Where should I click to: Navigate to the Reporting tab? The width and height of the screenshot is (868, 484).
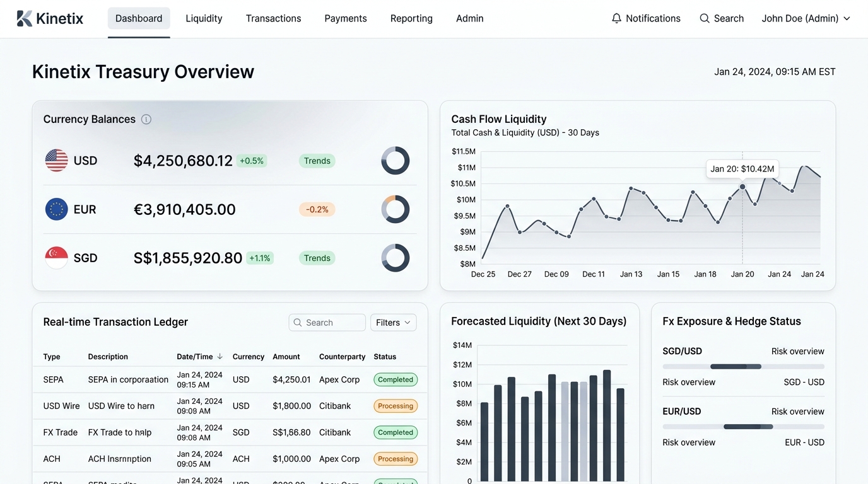411,18
